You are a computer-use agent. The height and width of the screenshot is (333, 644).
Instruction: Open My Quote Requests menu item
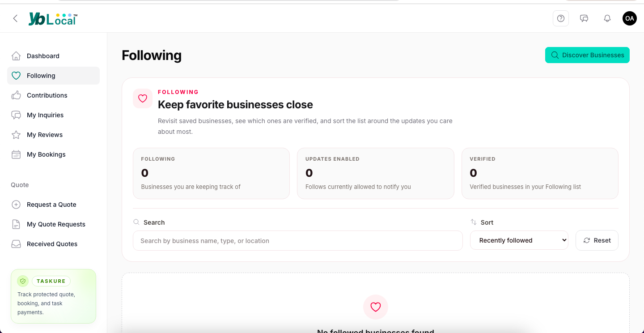pos(53,224)
